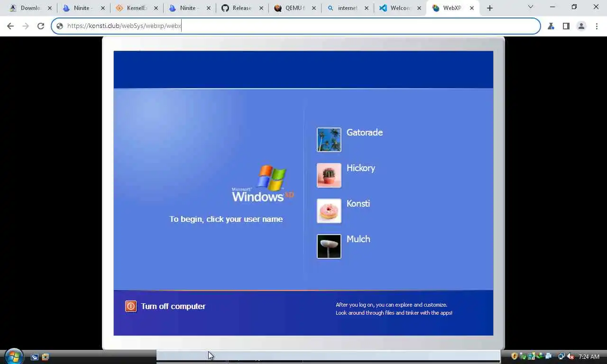Screen dimensions: 607x364
Task: Open the 7:24 AM taskbar clock
Action: 589,357
